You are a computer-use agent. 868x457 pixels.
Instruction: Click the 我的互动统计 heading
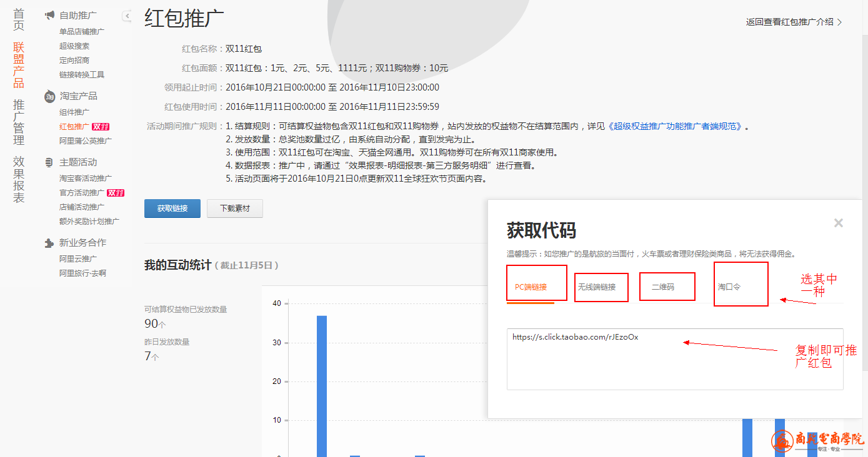(x=177, y=265)
